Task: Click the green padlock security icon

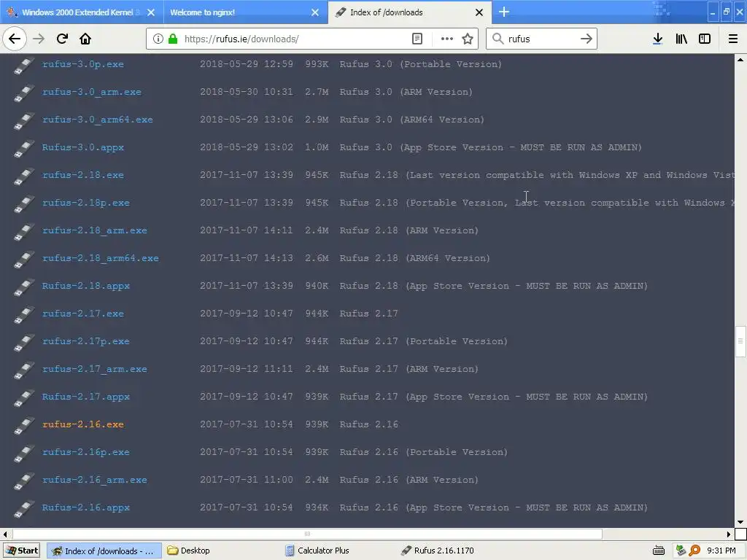Action: click(x=173, y=39)
